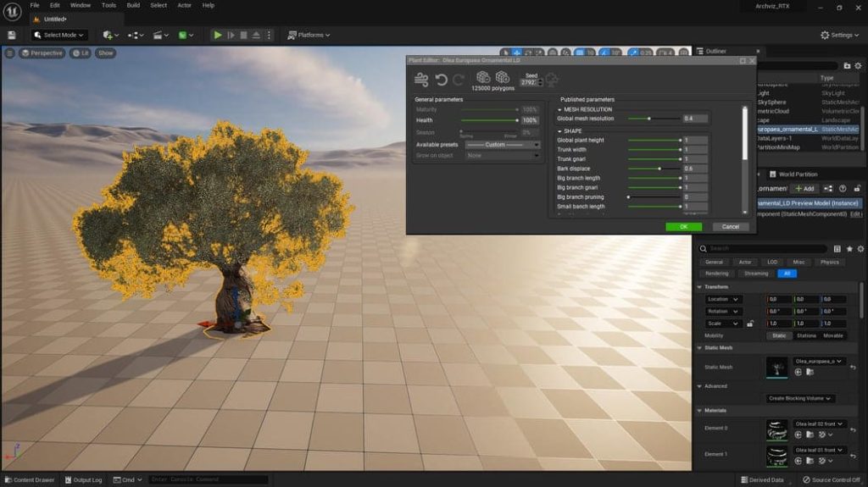Viewport: 868px width, 487px height.
Task: Click the undo arrow in Plant Editor
Action: [441, 80]
